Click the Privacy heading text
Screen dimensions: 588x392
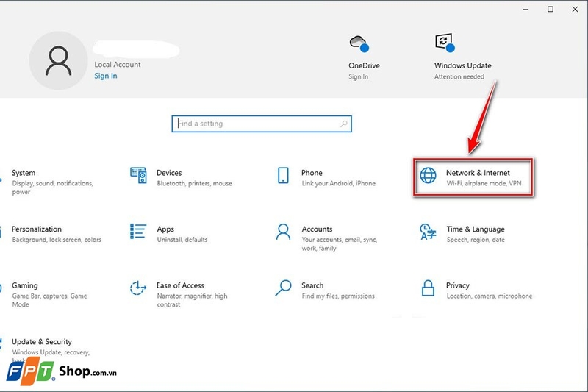[x=457, y=285]
